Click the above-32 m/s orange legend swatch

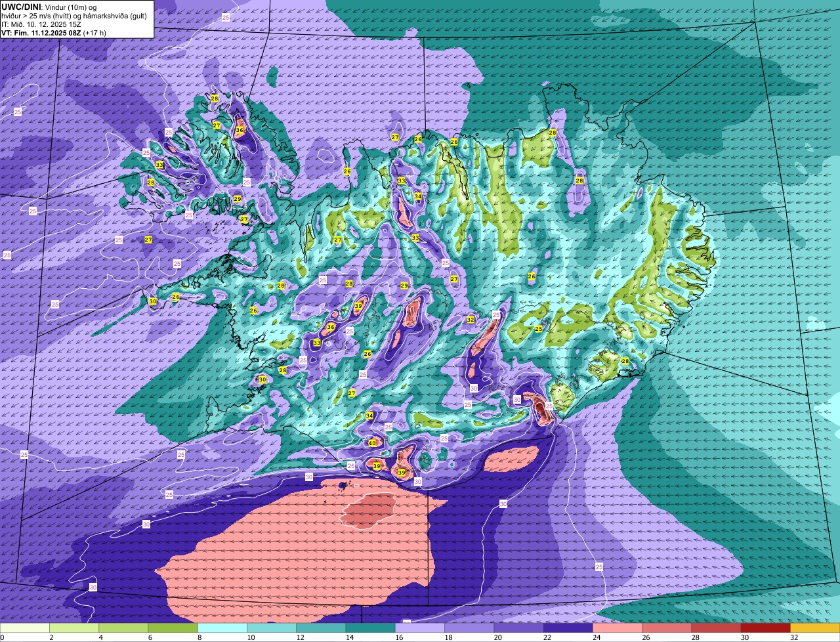tap(815, 628)
